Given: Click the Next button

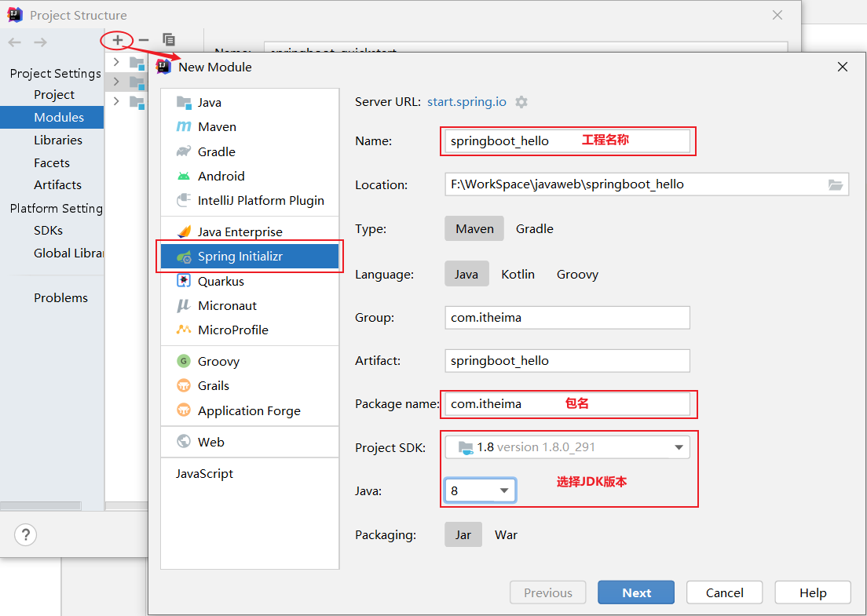Looking at the screenshot, I should (636, 592).
